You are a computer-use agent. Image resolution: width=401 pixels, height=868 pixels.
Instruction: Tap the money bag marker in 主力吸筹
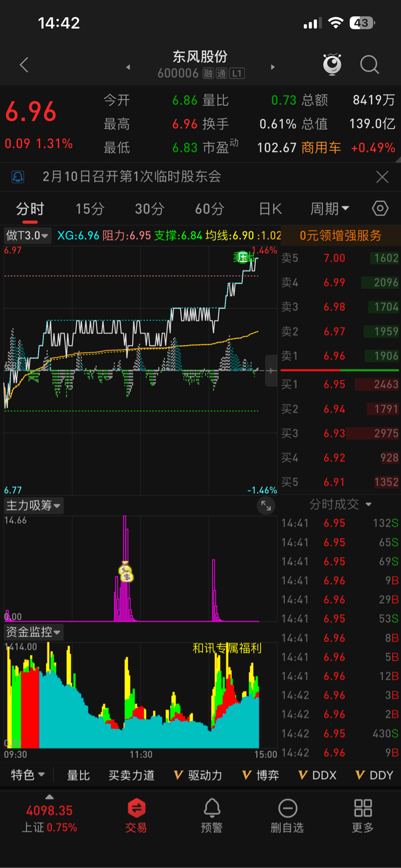coord(126,572)
